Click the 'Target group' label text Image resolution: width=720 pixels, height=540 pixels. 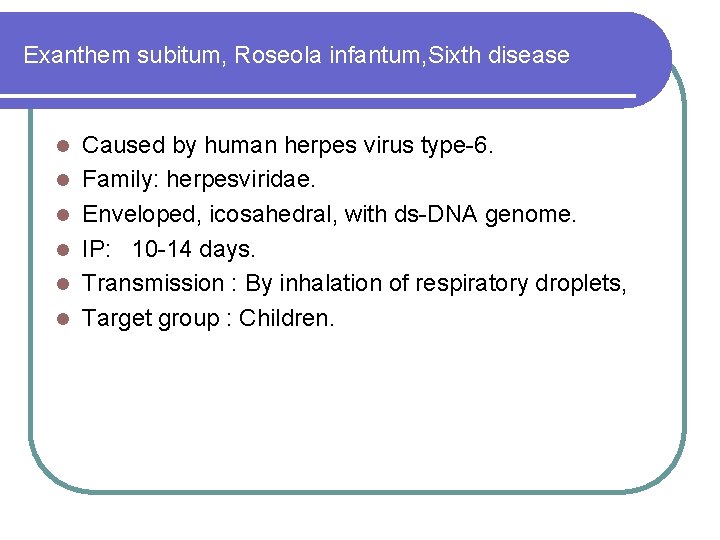[151, 320]
